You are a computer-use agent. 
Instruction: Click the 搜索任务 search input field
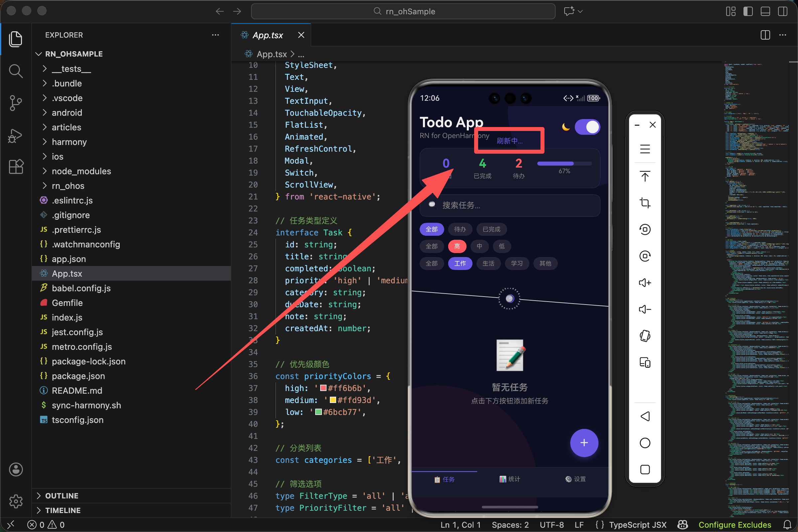click(x=510, y=205)
